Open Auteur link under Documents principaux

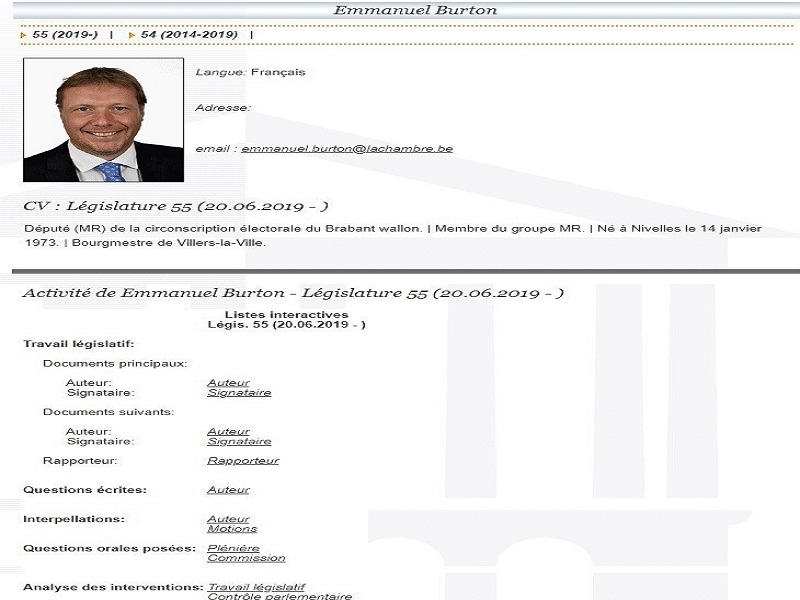pyautogui.click(x=229, y=383)
